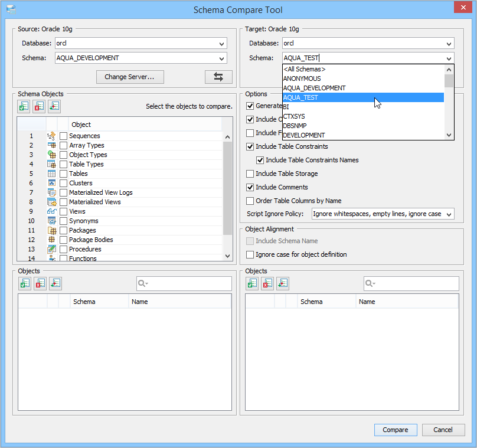This screenshot has width=477, height=448.
Task: Check the Tables checkbox
Action: click(x=63, y=174)
